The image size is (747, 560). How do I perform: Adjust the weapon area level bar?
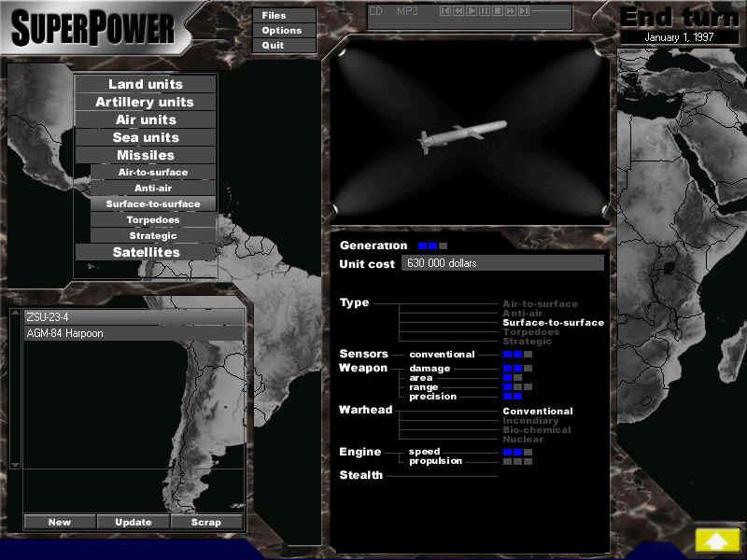click(513, 378)
